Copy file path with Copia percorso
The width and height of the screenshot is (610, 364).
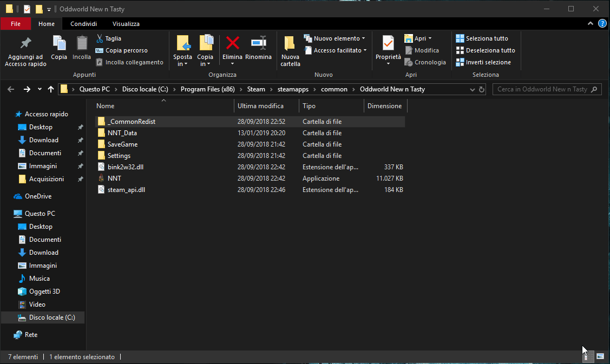click(121, 50)
